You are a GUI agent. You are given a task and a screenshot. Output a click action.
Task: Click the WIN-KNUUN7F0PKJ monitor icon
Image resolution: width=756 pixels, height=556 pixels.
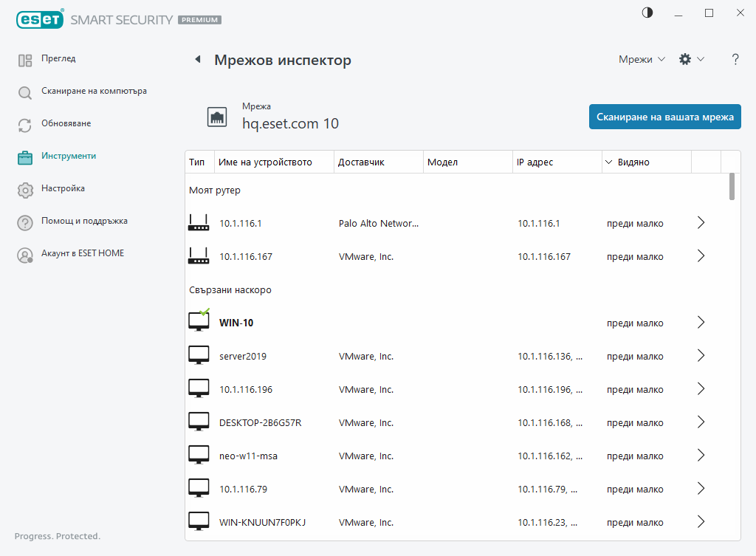tap(199, 522)
